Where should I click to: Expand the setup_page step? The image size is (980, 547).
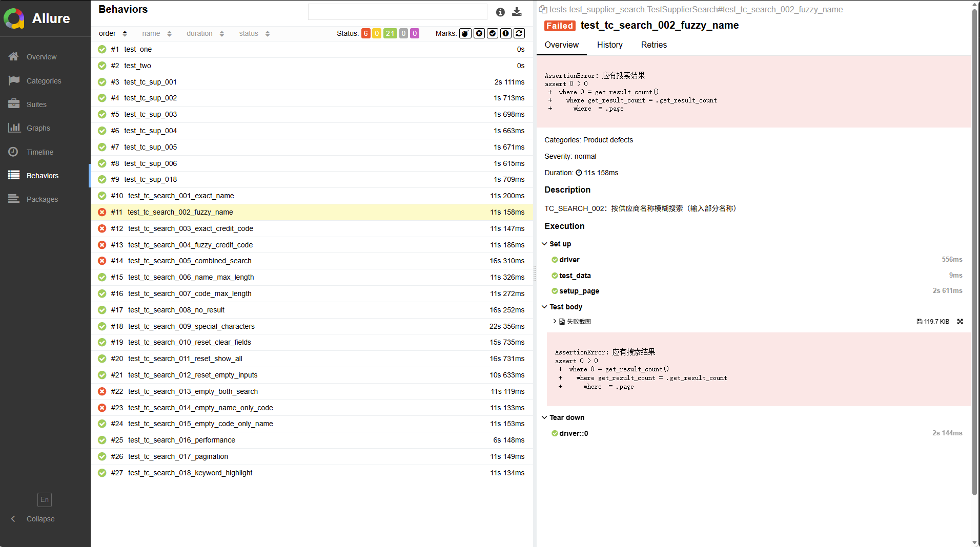point(579,291)
